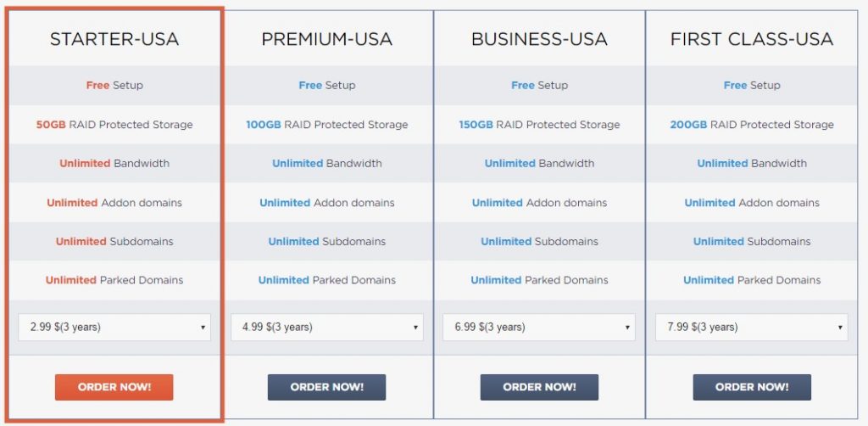Click Free Setup in Starter-USA column

(x=114, y=85)
